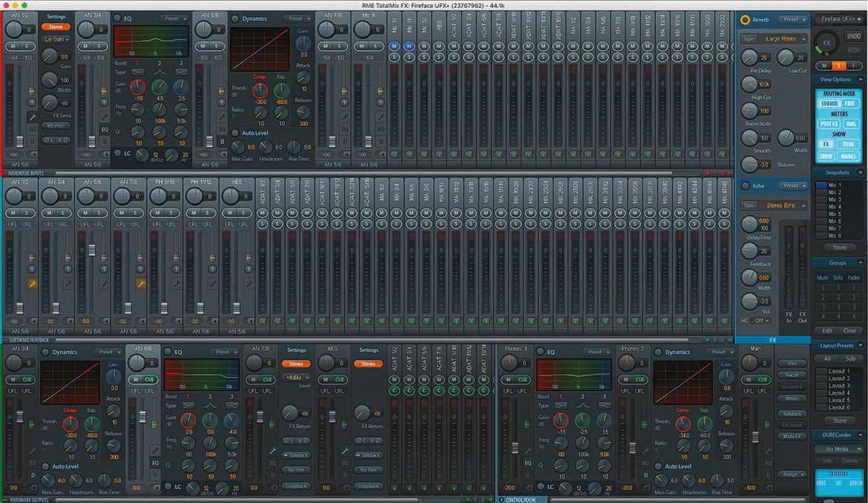Click the Recall button on Main
Viewport: 868px width, 503px height.
(x=792, y=375)
